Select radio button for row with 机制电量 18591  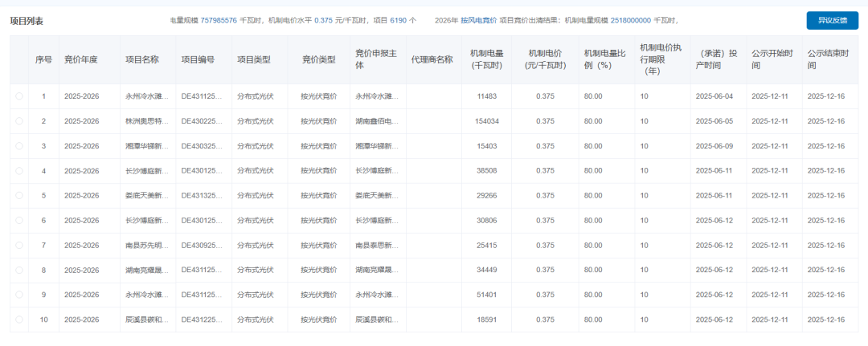tap(19, 320)
